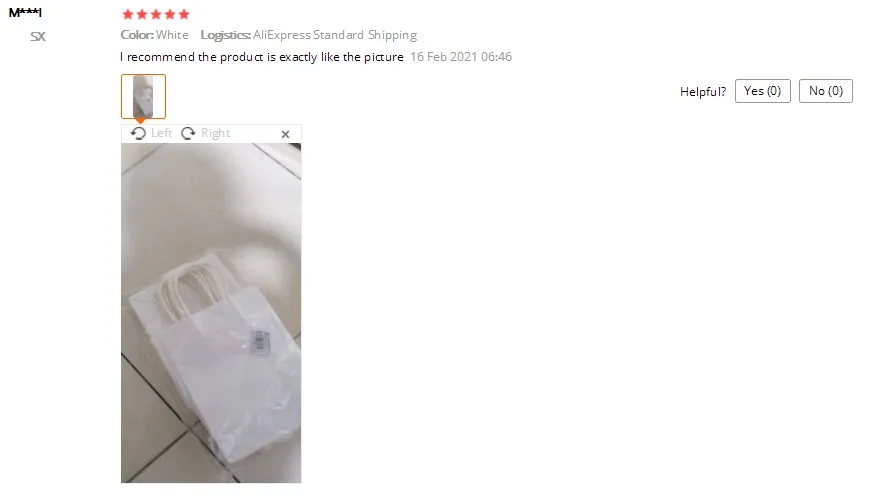The width and height of the screenshot is (876, 498).
Task: Click the 'Left' rotate label
Action: click(x=161, y=133)
